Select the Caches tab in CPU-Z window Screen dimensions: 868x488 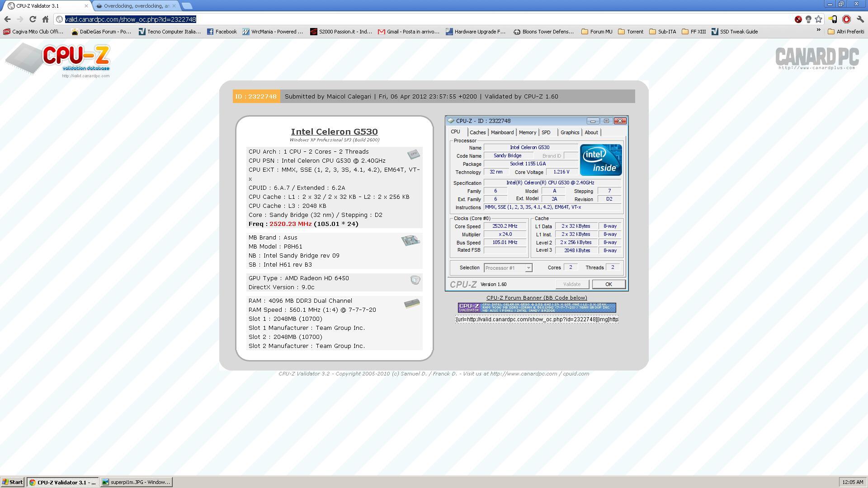(477, 132)
